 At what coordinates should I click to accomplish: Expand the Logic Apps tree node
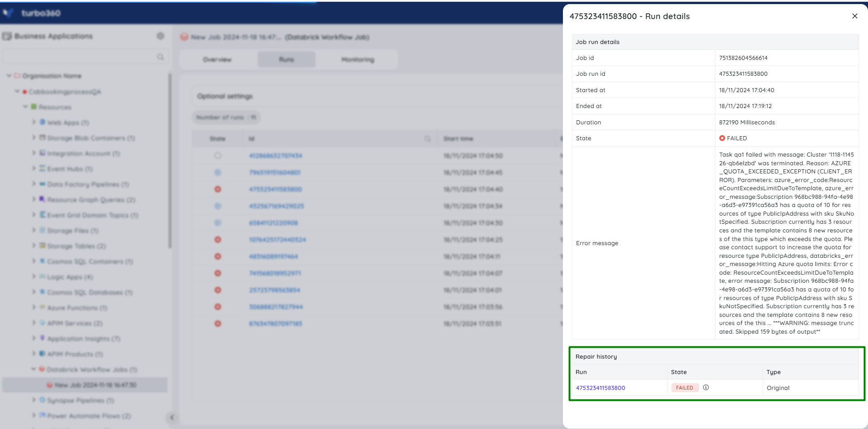coord(34,276)
